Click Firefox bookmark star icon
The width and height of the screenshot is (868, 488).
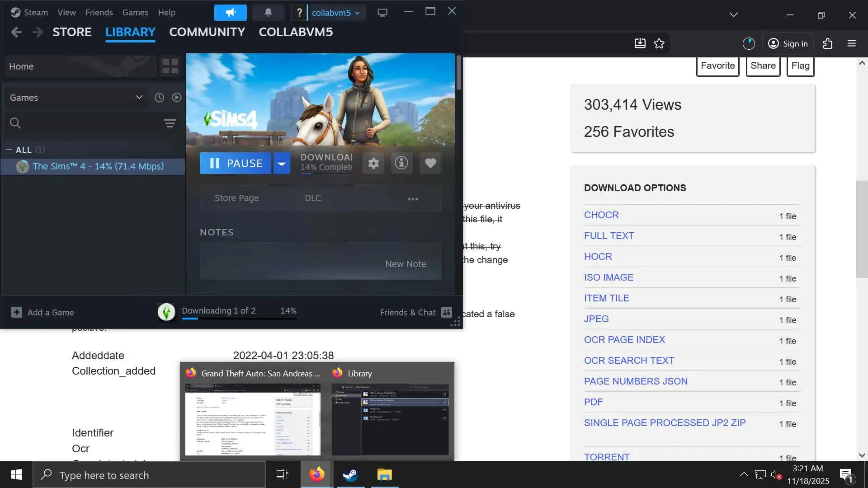click(x=659, y=43)
